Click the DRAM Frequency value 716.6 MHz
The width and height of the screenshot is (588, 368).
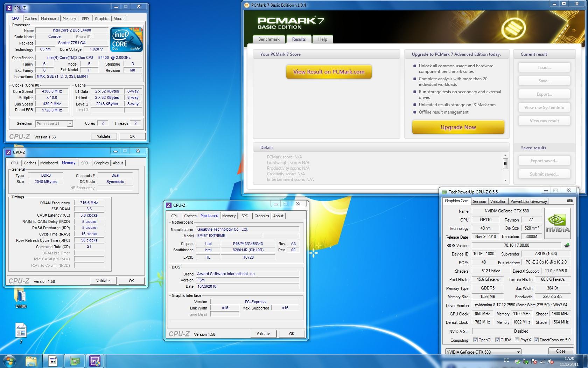pyautogui.click(x=89, y=203)
